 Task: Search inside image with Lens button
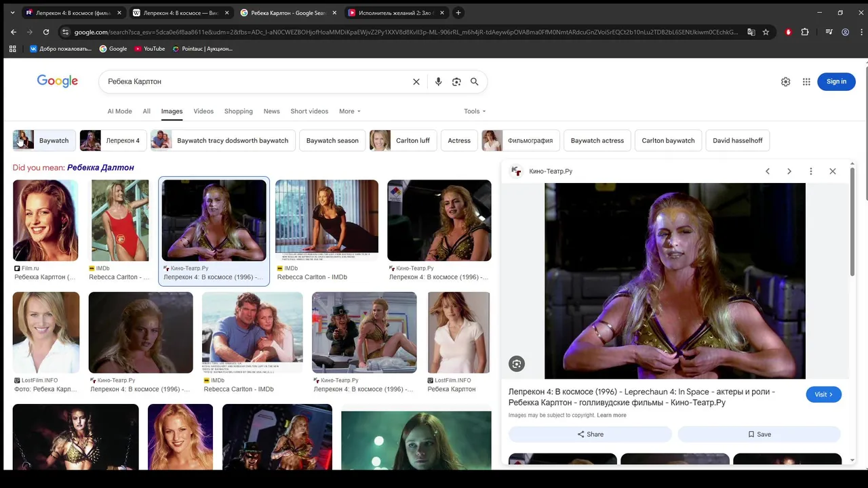[x=517, y=364]
